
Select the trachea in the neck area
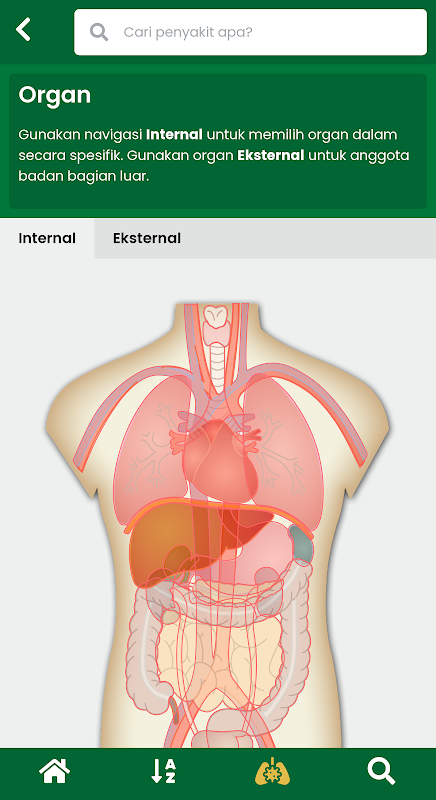coord(218,365)
